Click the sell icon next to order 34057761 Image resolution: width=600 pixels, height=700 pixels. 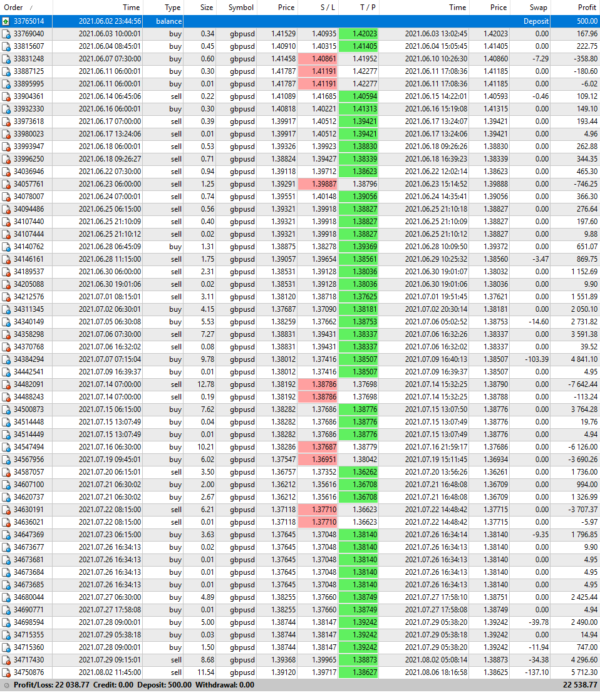[x=6, y=184]
